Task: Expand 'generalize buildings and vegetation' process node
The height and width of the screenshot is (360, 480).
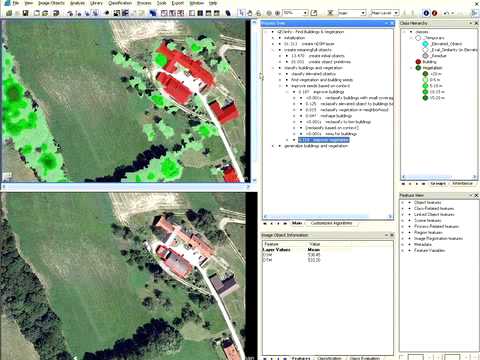Action: pos(273,146)
